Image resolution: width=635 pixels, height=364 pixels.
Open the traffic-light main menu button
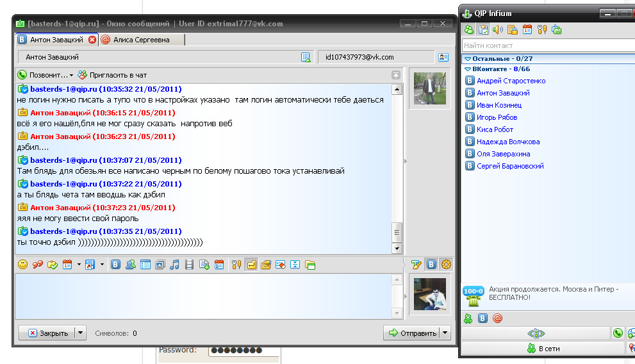tap(536, 333)
